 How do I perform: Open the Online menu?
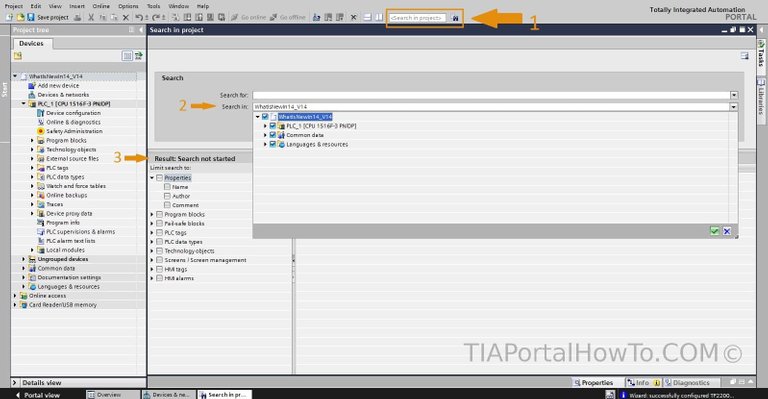pos(101,6)
